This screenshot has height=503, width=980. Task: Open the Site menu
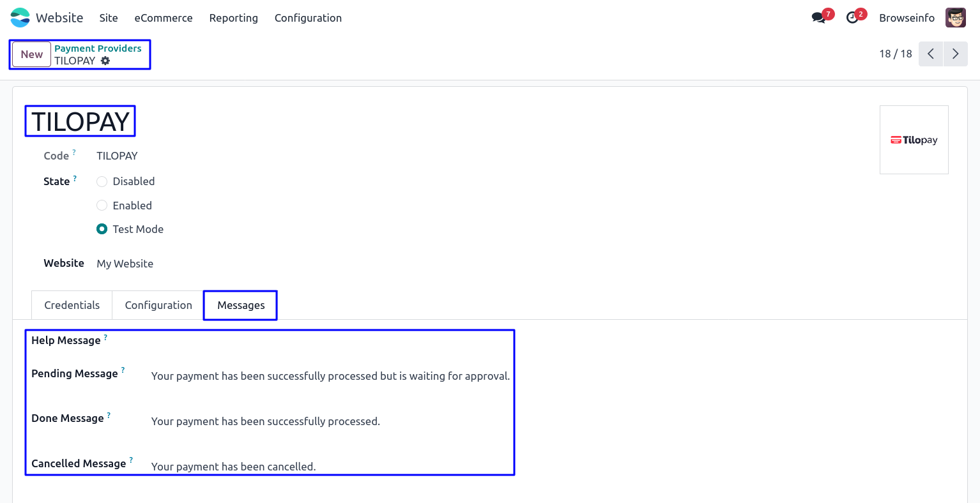(109, 18)
